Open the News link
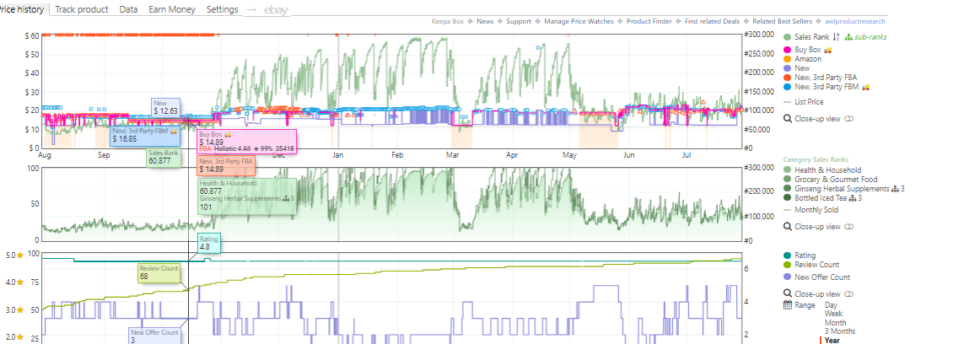Viewport: 980px width, 344px height. pos(485,21)
